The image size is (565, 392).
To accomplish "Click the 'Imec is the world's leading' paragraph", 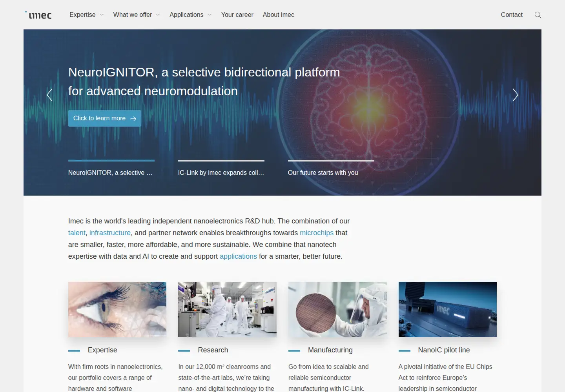I will click(x=209, y=239).
